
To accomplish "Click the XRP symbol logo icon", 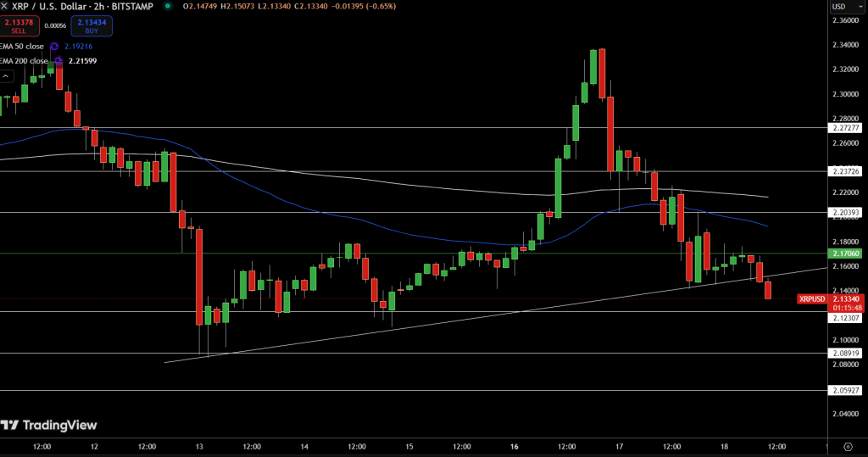I will click(4, 6).
